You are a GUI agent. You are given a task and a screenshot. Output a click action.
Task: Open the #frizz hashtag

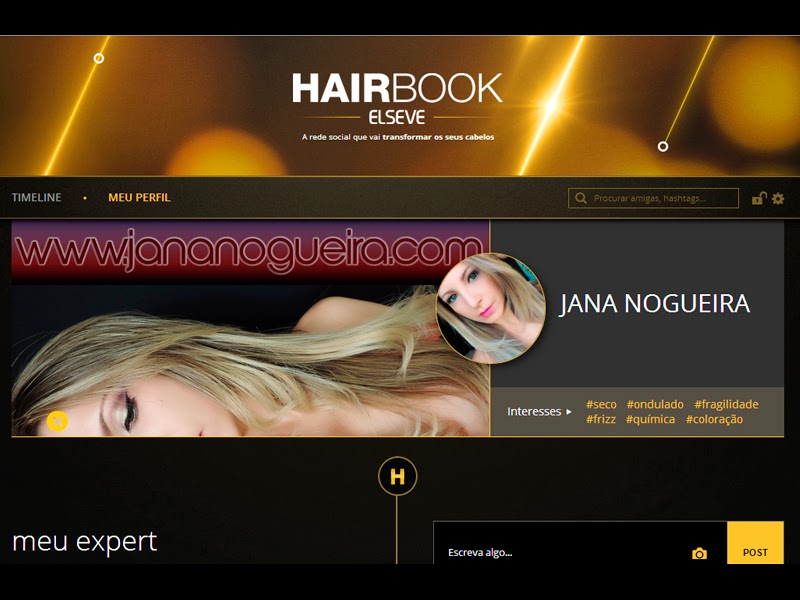(601, 419)
